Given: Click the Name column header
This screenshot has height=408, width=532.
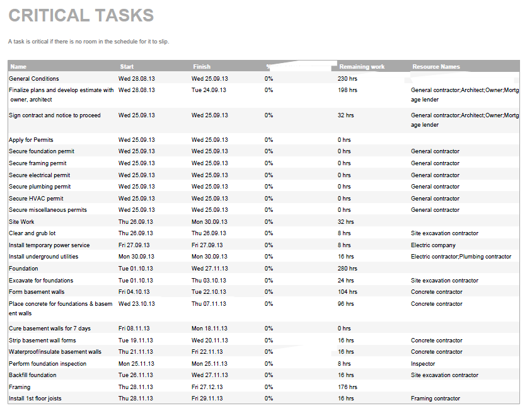Looking at the screenshot, I should tap(18, 67).
